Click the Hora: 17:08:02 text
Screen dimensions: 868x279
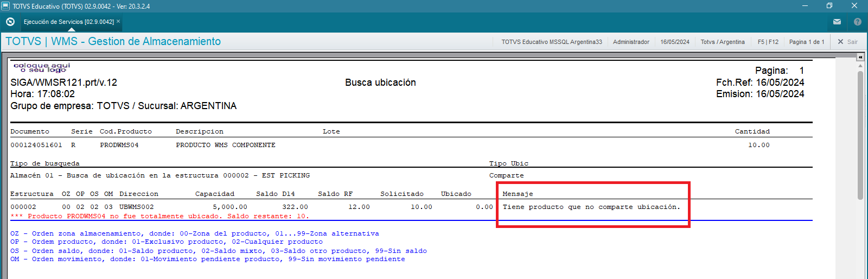(43, 94)
